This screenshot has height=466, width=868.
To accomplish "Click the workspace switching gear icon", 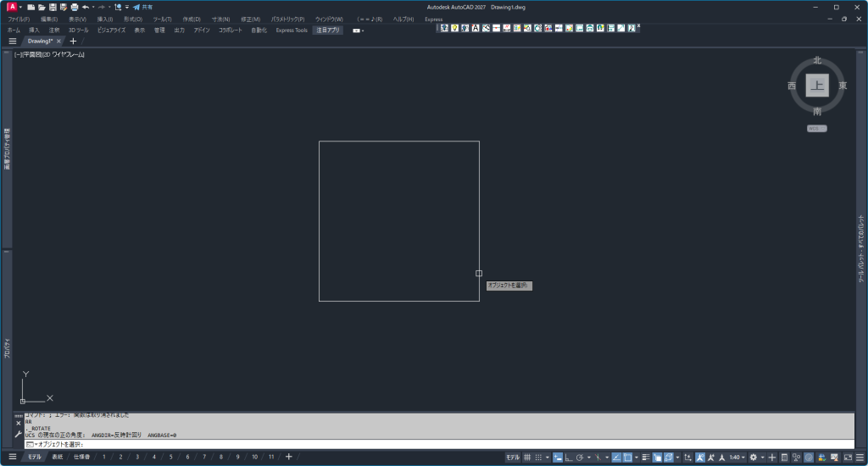I will [x=752, y=458].
